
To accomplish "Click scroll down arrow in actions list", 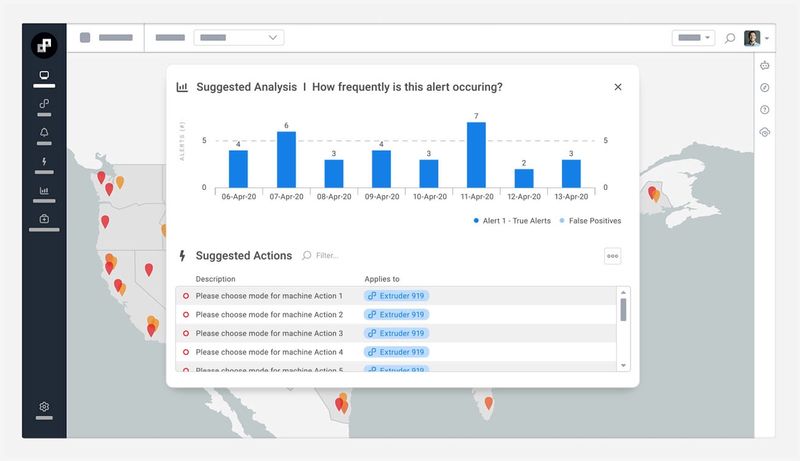I will point(623,365).
